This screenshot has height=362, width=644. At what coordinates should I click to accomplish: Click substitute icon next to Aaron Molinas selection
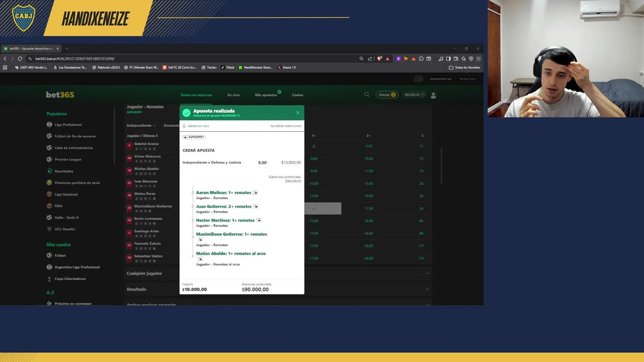pyautogui.click(x=256, y=193)
